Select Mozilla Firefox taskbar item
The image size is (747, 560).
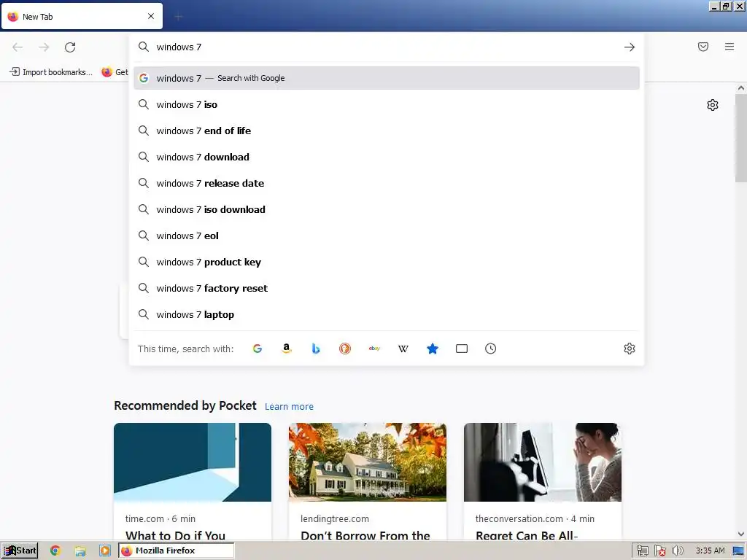click(x=176, y=551)
